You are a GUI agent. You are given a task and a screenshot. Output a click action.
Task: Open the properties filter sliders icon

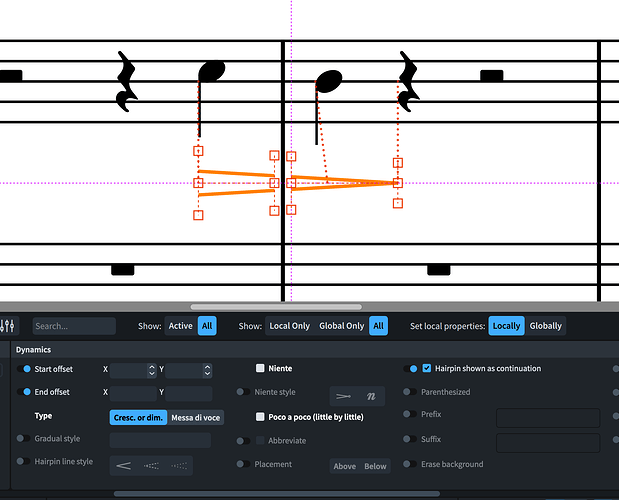click(7, 326)
